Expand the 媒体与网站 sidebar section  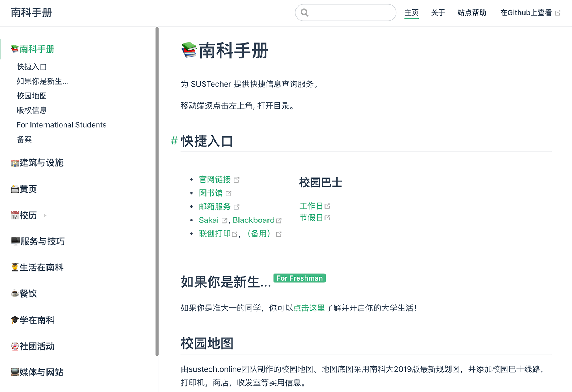(41, 372)
